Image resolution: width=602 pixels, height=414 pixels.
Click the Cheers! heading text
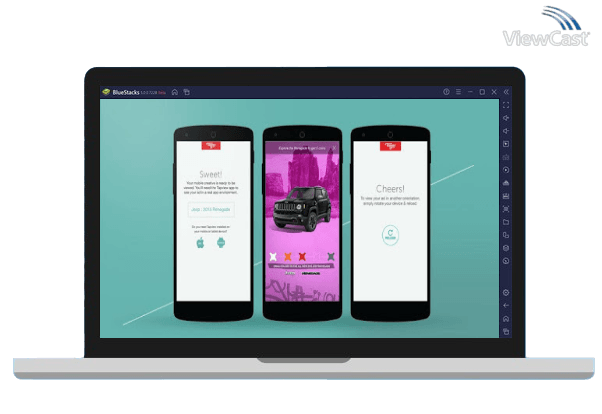click(x=390, y=189)
